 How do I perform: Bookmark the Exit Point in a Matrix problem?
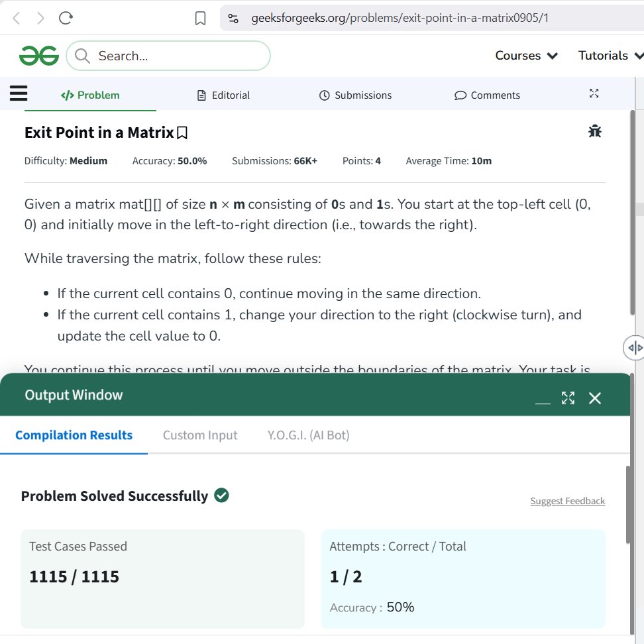[182, 133]
